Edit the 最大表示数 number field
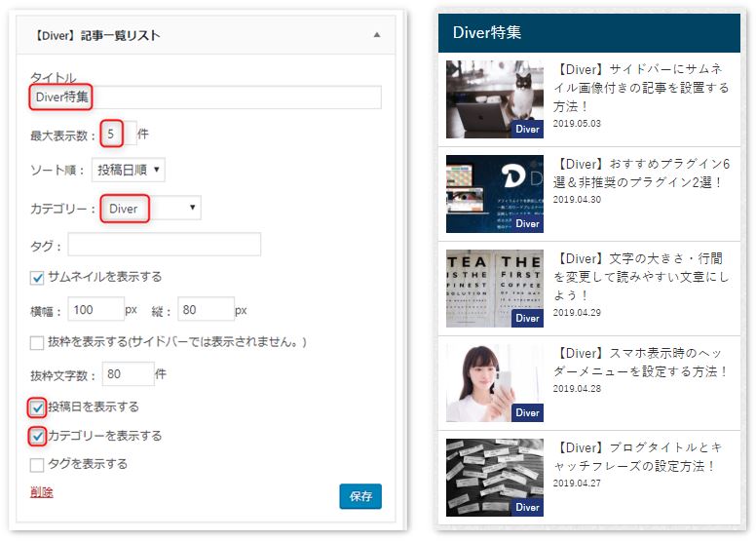756x542 pixels. tap(119, 134)
